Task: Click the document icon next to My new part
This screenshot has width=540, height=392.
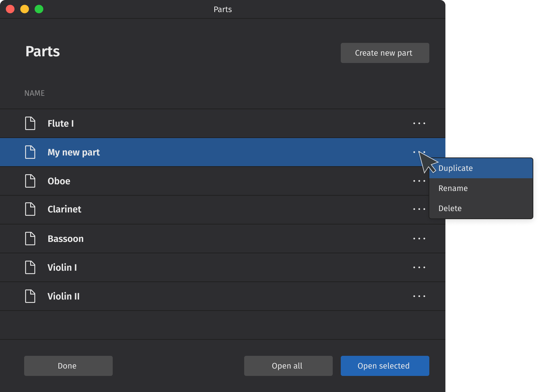Action: (30, 152)
